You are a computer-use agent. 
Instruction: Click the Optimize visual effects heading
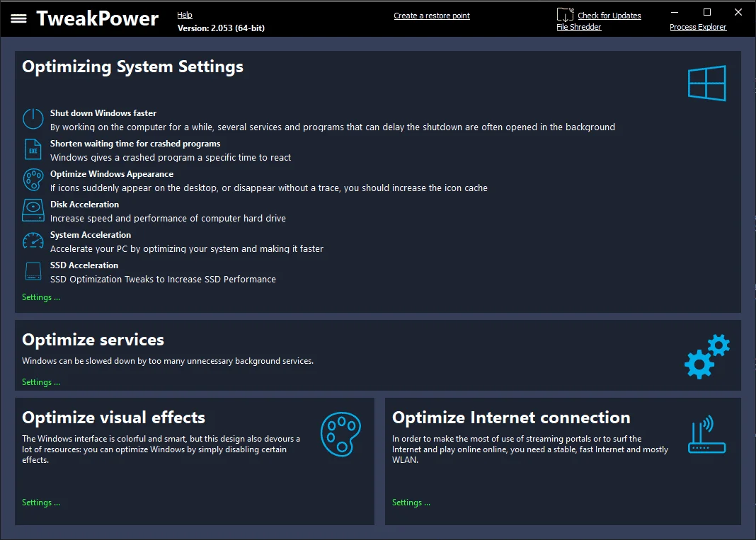pos(114,417)
